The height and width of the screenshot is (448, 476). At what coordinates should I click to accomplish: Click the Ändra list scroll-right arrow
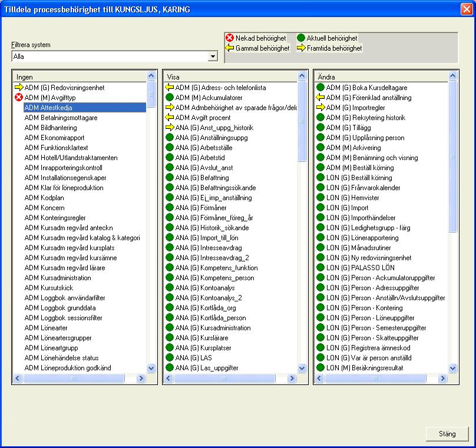442,378
